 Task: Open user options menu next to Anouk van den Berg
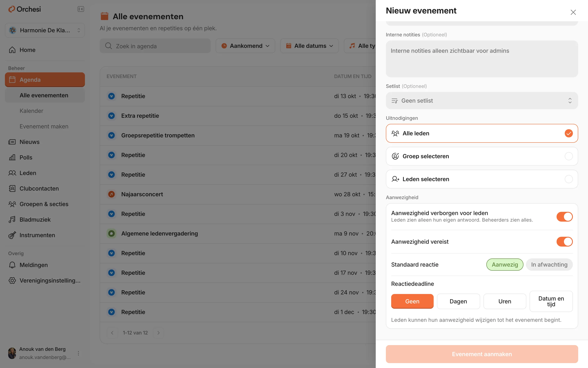[78, 353]
